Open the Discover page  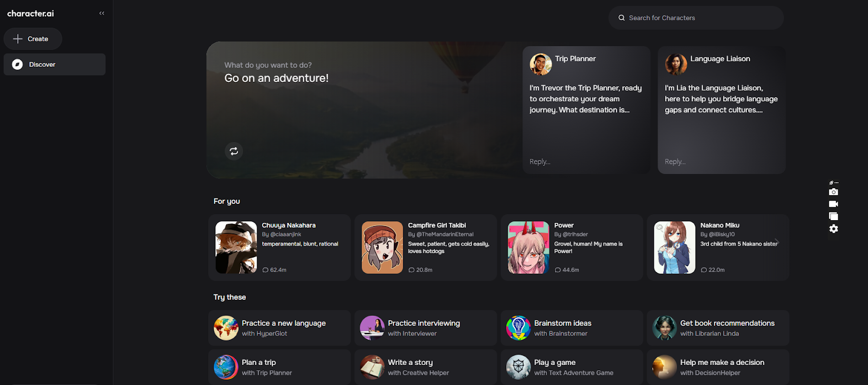coord(54,65)
